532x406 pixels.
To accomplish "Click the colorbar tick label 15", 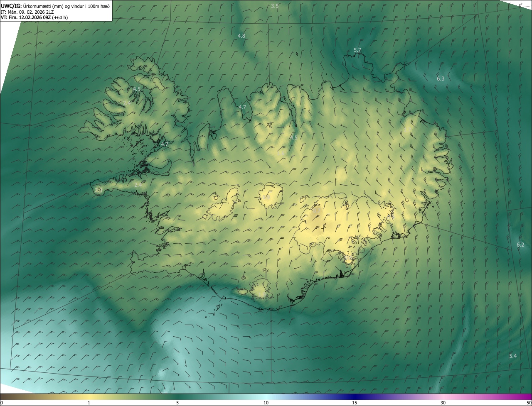I will click(x=355, y=403).
